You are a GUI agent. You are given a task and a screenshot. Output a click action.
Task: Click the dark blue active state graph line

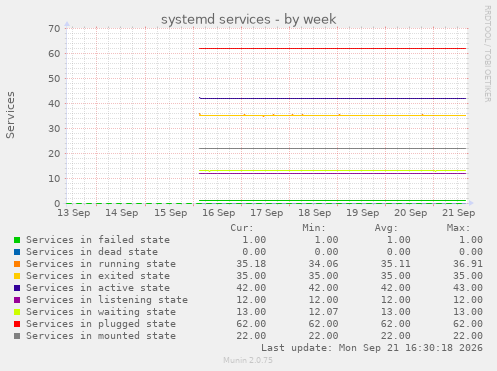click(x=332, y=98)
